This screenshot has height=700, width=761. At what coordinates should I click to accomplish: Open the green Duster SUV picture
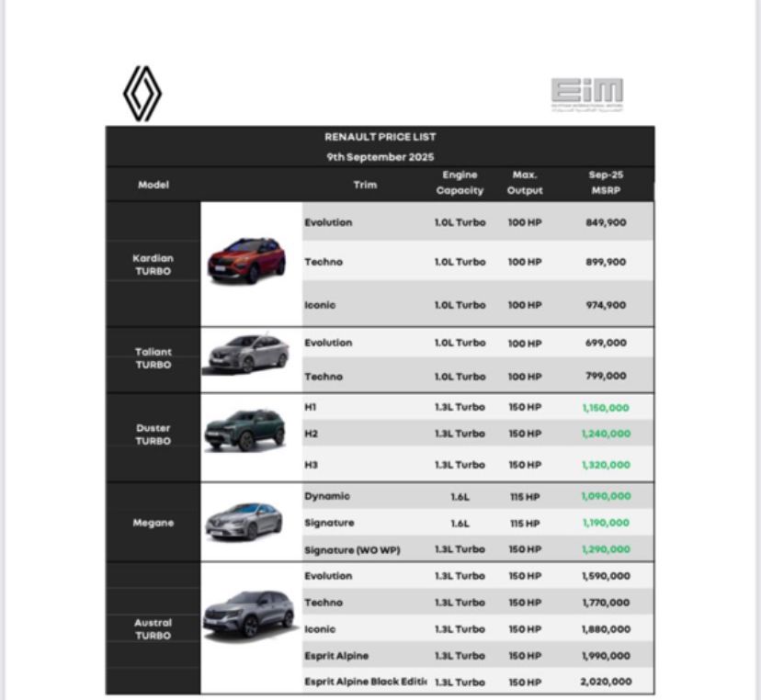pos(245,430)
